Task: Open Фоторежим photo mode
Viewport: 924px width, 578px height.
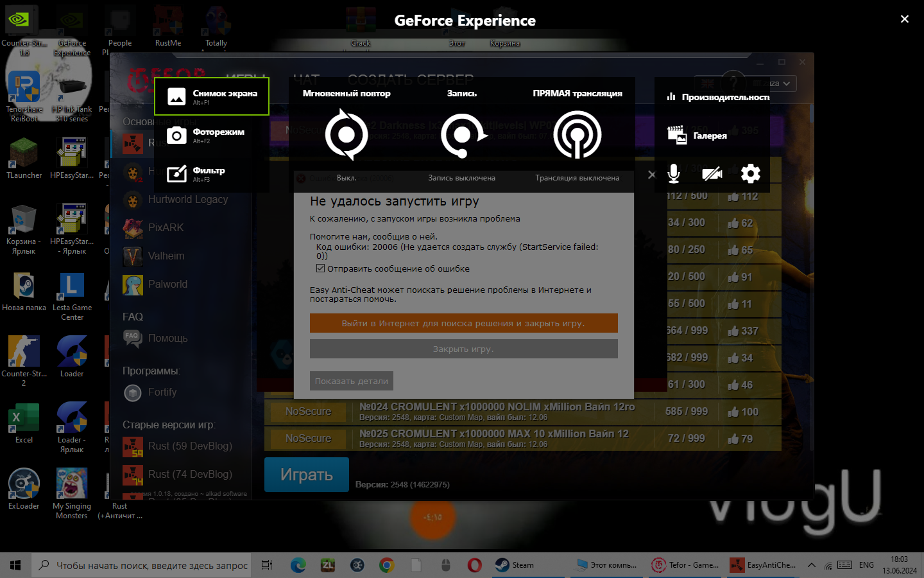Action: (x=212, y=135)
